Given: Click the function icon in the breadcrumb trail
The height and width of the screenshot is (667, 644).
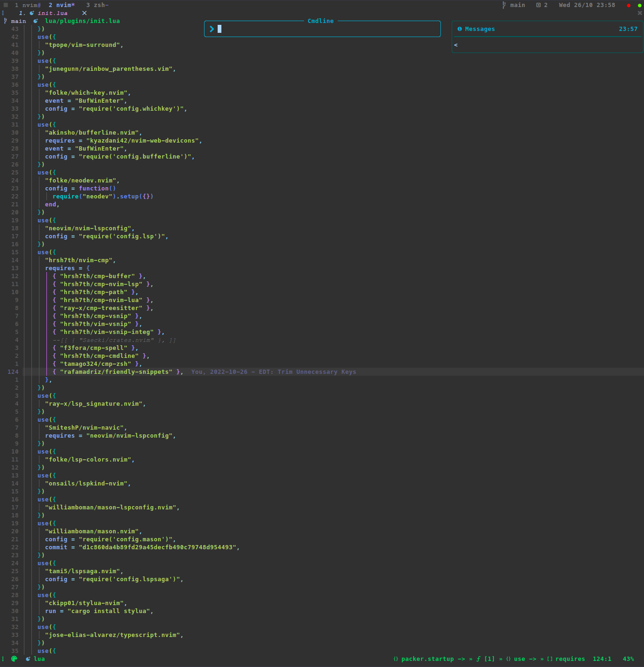Looking at the screenshot, I should click(478, 659).
